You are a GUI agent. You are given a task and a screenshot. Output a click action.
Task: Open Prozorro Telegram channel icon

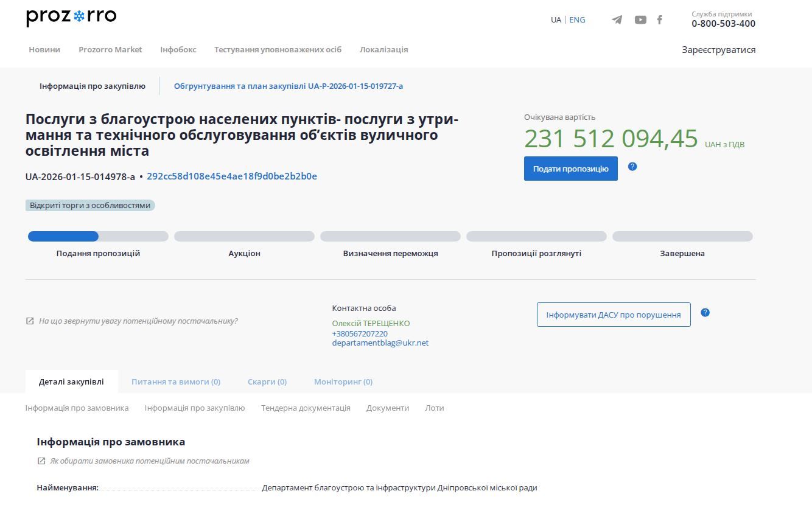(x=617, y=19)
